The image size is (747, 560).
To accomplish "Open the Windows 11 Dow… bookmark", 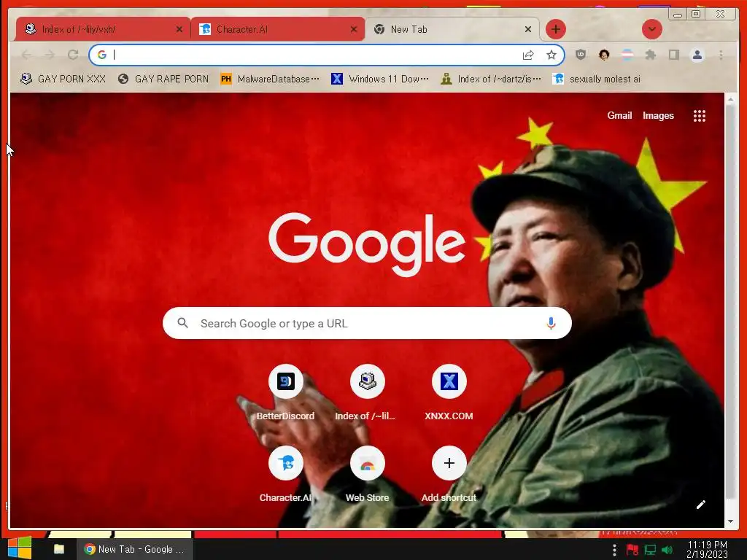I will point(380,79).
